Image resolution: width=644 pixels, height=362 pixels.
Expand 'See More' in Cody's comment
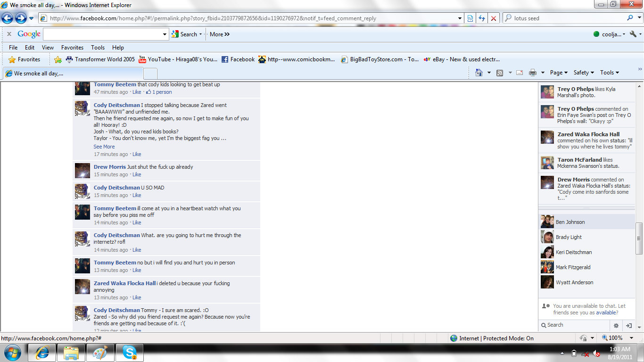click(104, 147)
